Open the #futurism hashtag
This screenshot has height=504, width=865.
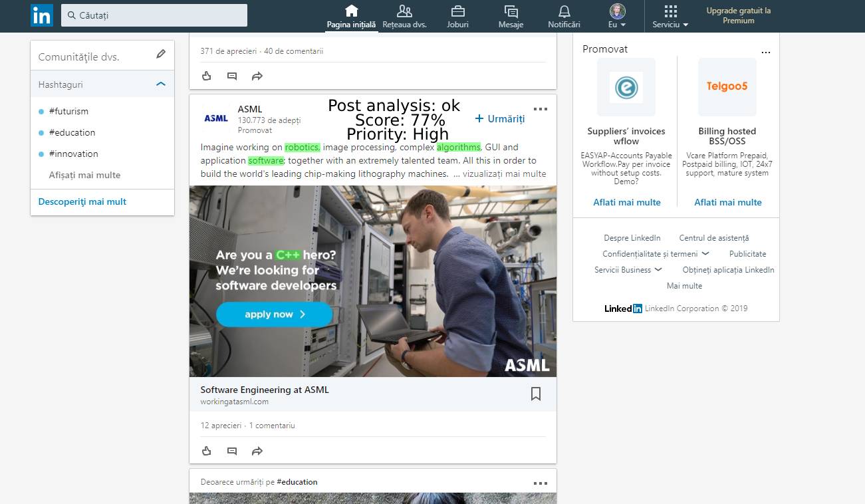click(68, 111)
